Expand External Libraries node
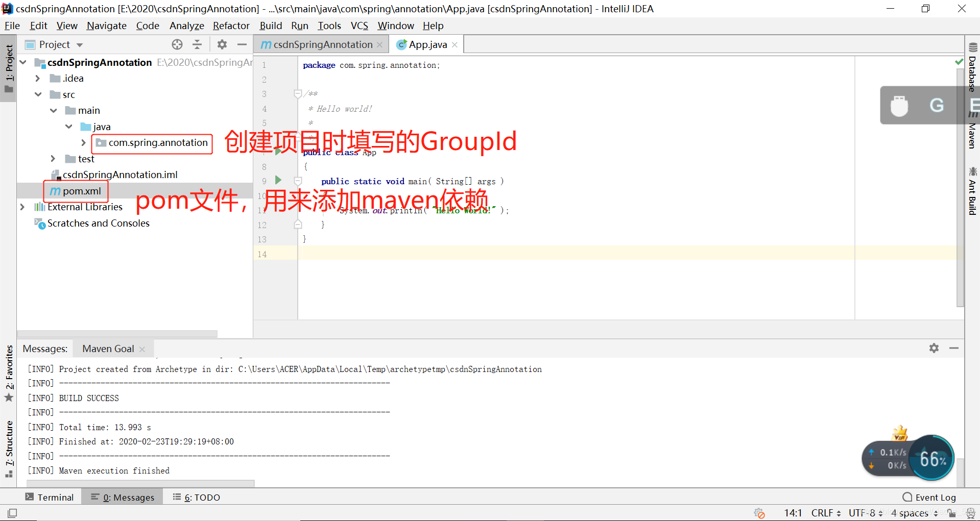Screen dimensions: 980x521 [x=22, y=207]
